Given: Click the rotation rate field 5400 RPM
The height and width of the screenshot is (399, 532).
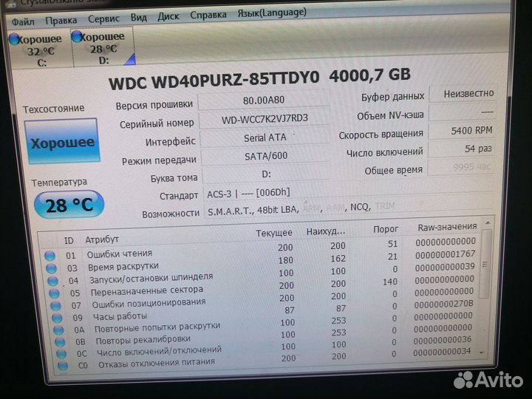Looking at the screenshot, I should click(x=462, y=131).
